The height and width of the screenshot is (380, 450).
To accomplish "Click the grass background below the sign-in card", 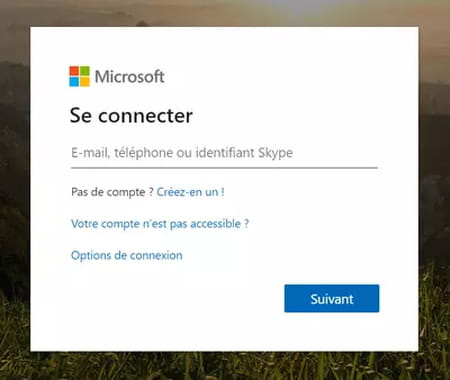I will pos(225,366).
